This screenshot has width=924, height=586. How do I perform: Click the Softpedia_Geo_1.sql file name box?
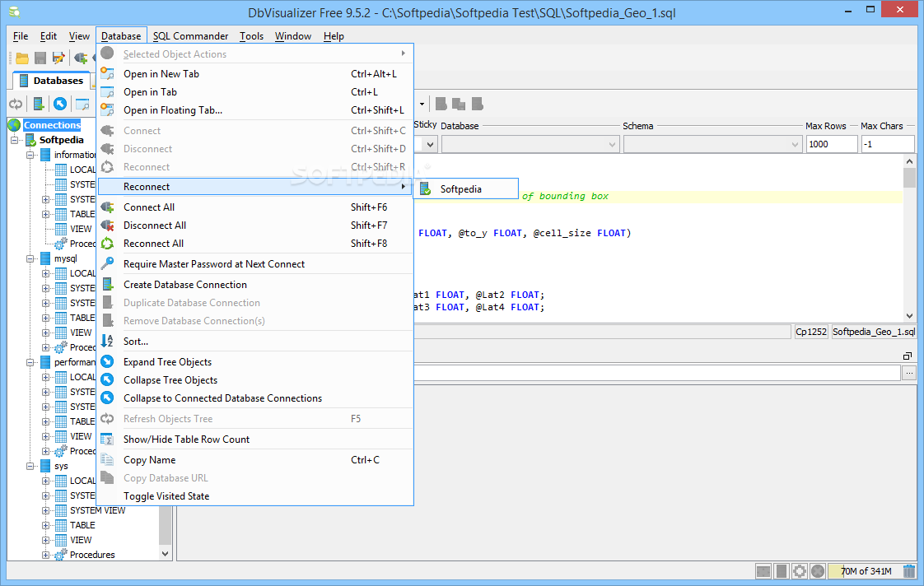tap(873, 332)
